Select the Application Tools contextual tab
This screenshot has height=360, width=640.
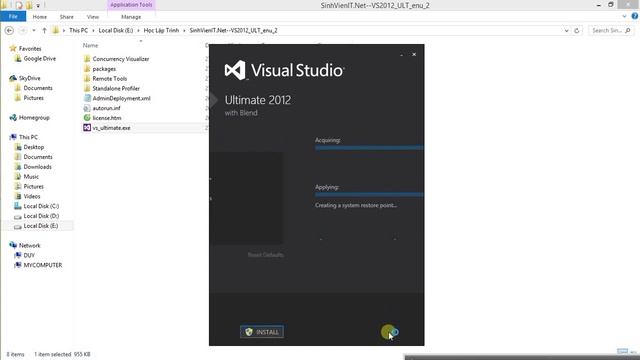[131, 5]
